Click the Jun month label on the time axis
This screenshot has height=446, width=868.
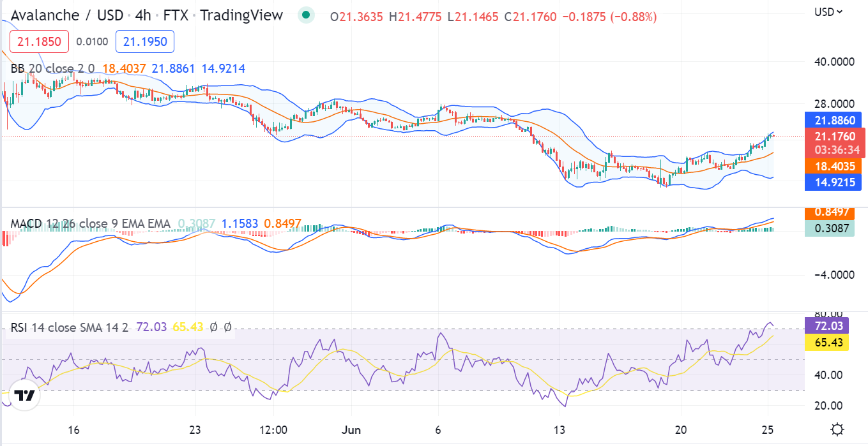[351, 429]
